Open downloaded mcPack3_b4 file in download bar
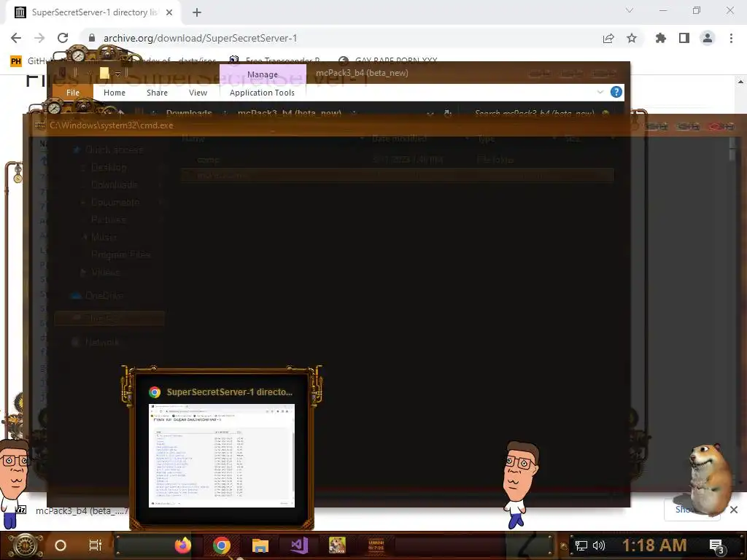The image size is (747, 560). [x=71, y=510]
